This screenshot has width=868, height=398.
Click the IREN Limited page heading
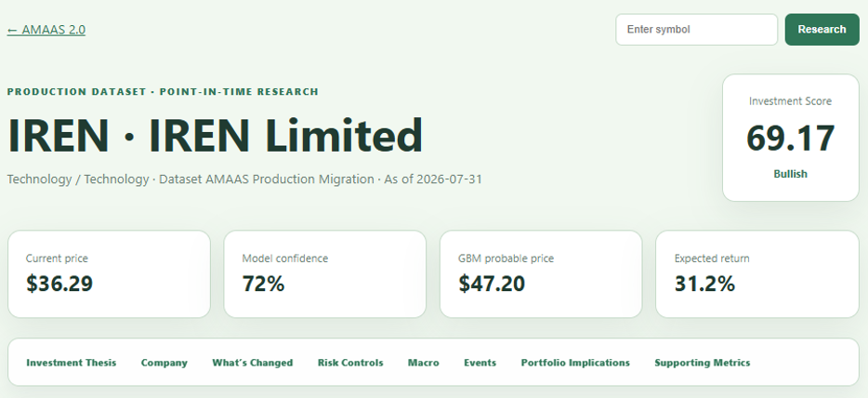(x=216, y=136)
